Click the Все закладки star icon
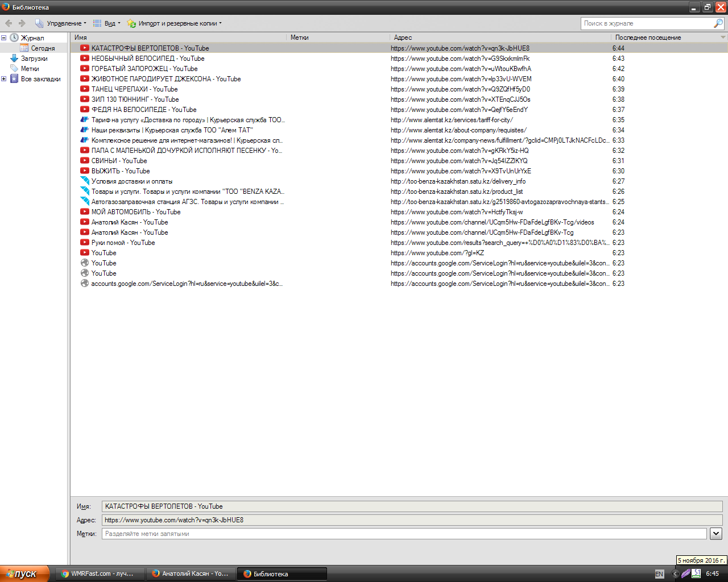 pos(14,79)
